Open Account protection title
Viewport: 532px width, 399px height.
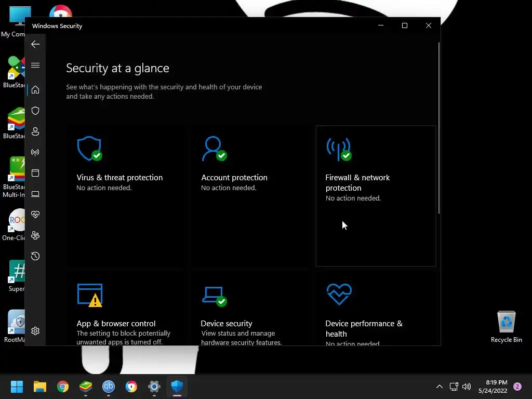coord(234,178)
